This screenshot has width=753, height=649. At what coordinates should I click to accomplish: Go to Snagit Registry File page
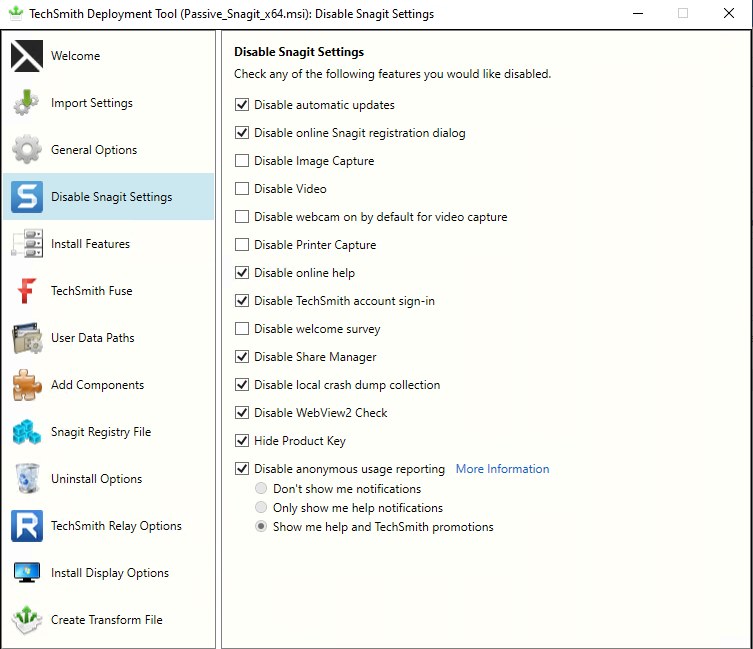click(x=101, y=432)
